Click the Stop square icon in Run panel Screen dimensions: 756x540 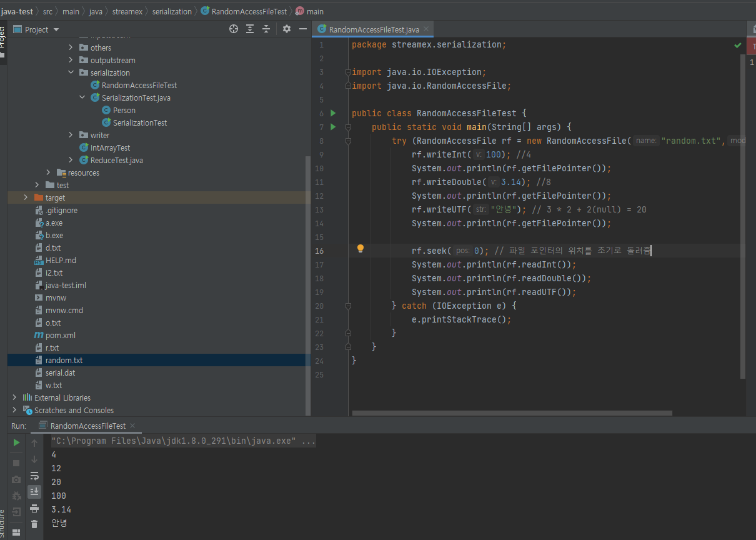click(16, 462)
